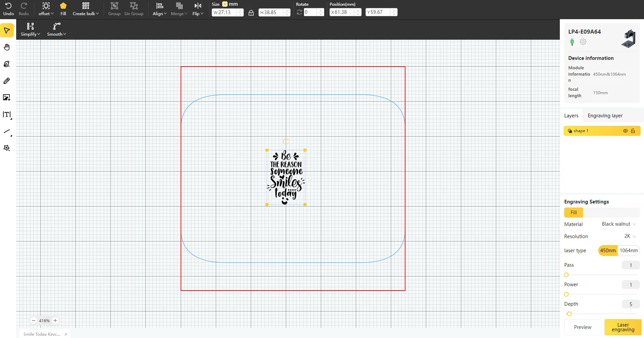Click the Preview button
Screen dimensions: 644x338
(x=583, y=327)
